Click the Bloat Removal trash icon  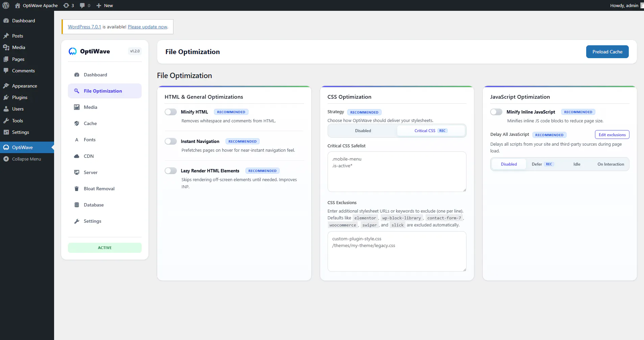click(77, 189)
